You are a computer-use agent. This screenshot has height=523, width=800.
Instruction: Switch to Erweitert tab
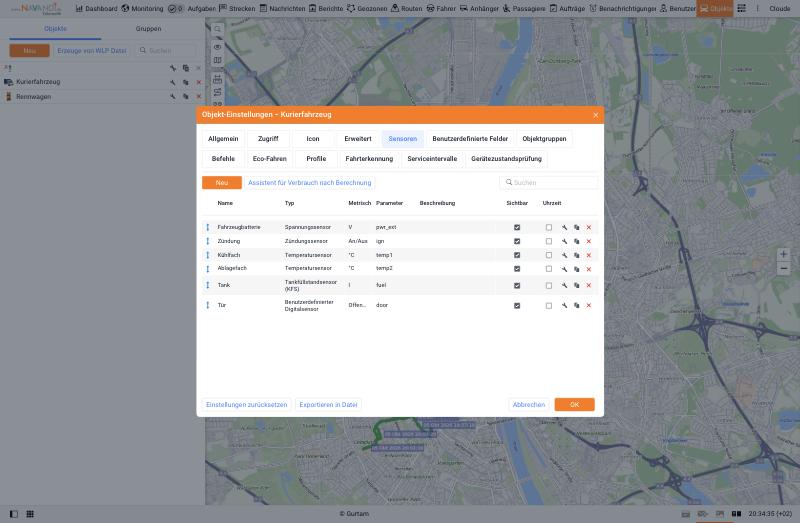click(x=358, y=139)
